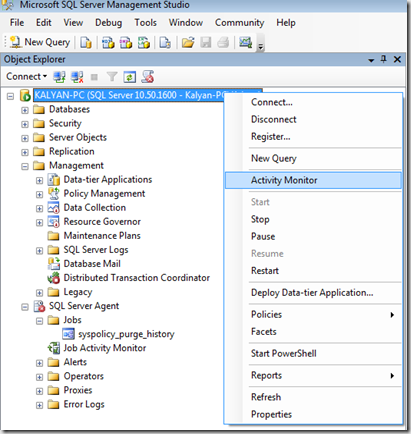The height and width of the screenshot is (434, 411).
Task: Close the Object Explorer panel
Action: point(397,59)
